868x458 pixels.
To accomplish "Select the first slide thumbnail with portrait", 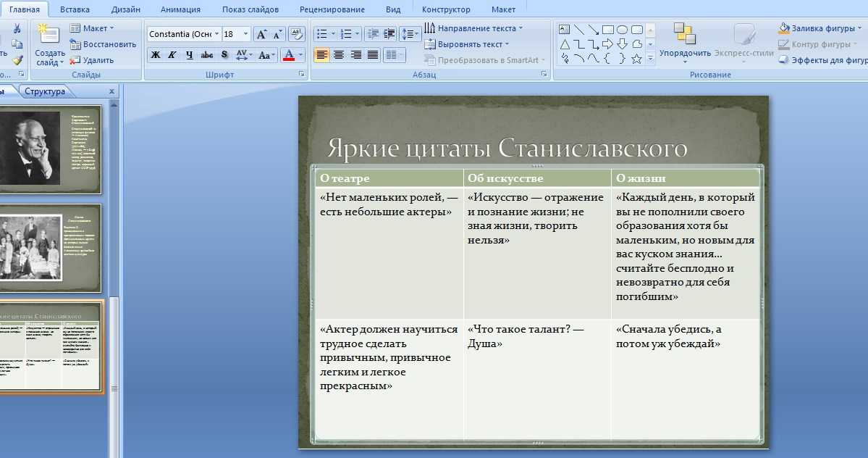I will click(x=49, y=149).
